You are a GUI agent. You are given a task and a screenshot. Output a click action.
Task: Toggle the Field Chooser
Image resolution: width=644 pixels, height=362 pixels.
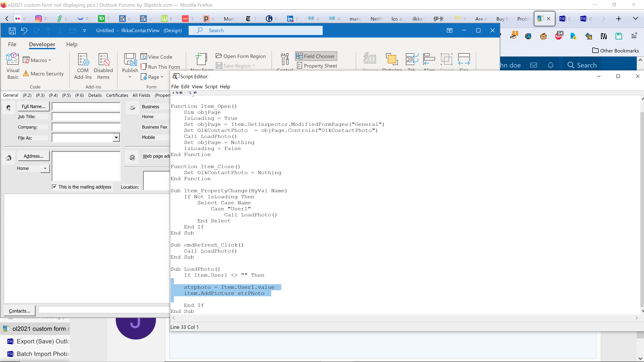[316, 56]
